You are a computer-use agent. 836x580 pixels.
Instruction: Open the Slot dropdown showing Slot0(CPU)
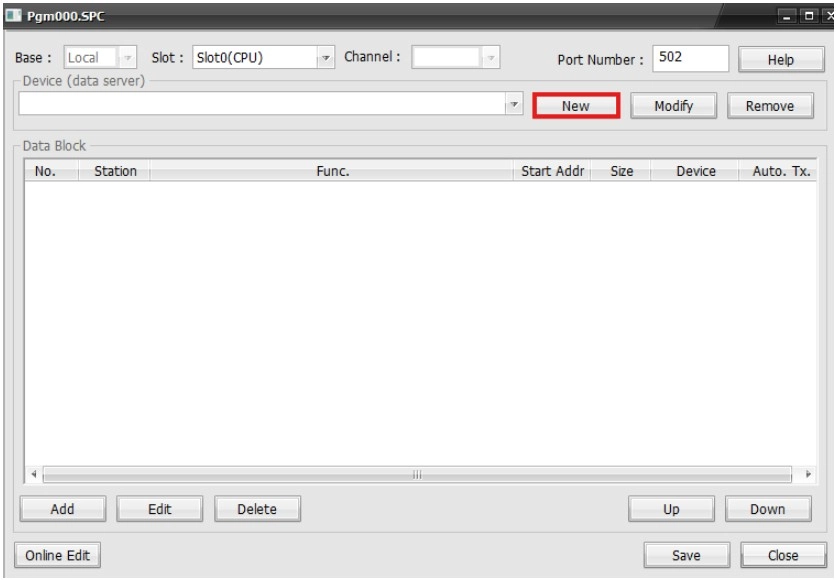coord(263,57)
